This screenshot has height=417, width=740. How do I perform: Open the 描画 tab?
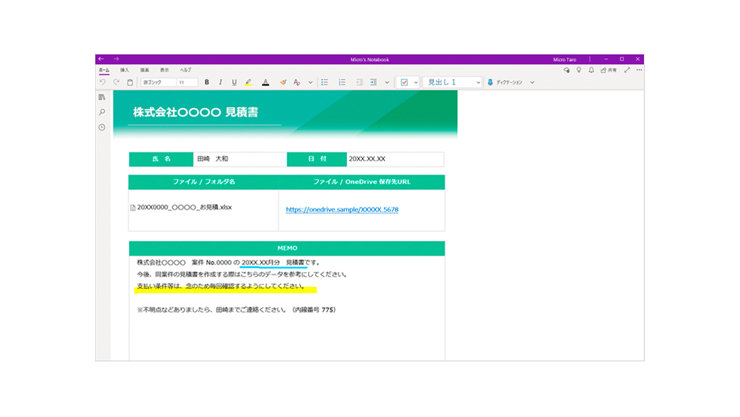point(144,70)
